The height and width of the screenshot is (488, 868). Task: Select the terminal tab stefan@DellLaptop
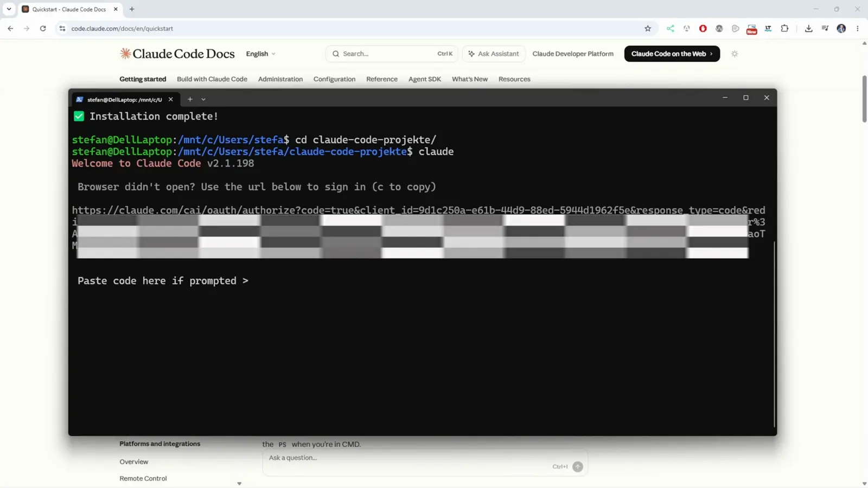tap(124, 99)
